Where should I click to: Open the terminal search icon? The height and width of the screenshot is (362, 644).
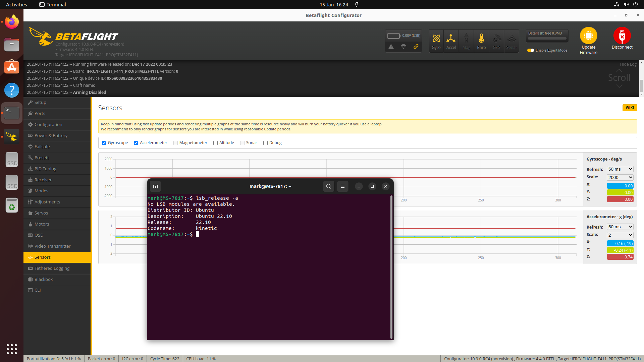pyautogui.click(x=328, y=186)
